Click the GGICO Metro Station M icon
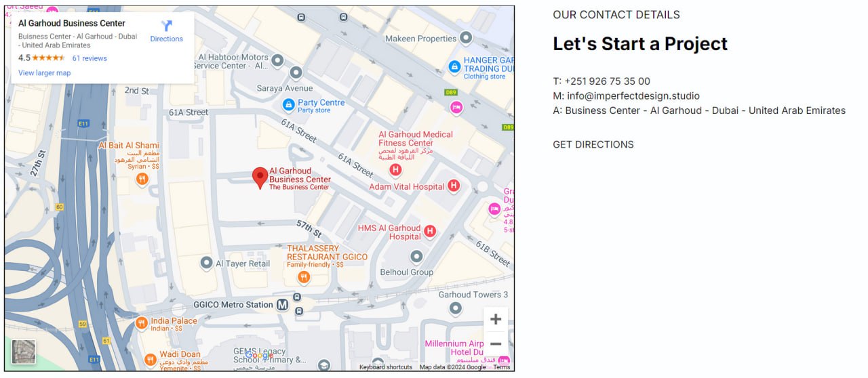868x378 pixels. (x=283, y=305)
